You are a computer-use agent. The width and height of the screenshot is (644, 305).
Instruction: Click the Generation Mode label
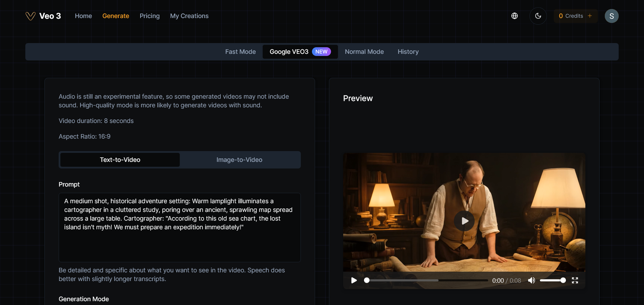[x=84, y=299]
